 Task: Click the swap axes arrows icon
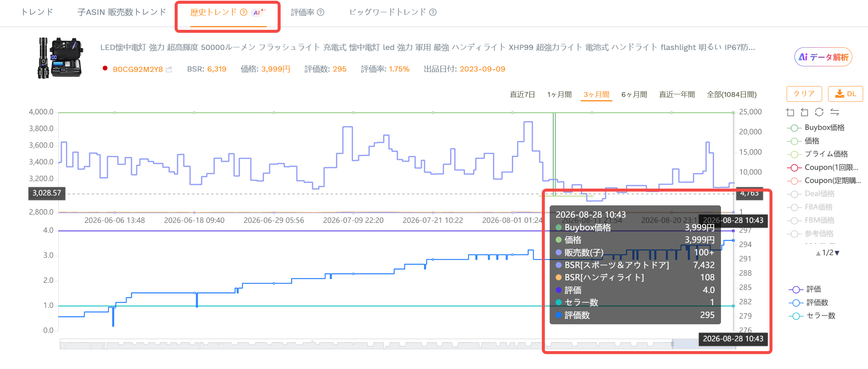835,112
